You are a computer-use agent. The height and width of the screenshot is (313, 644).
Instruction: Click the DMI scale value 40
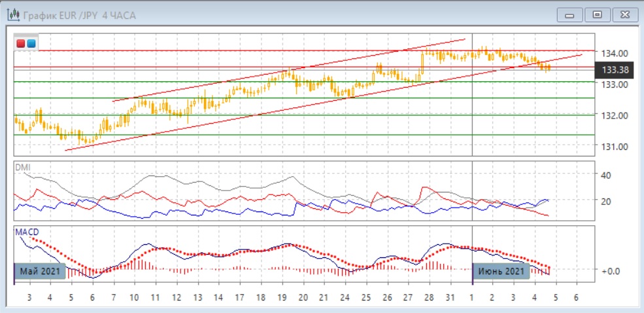[607, 175]
